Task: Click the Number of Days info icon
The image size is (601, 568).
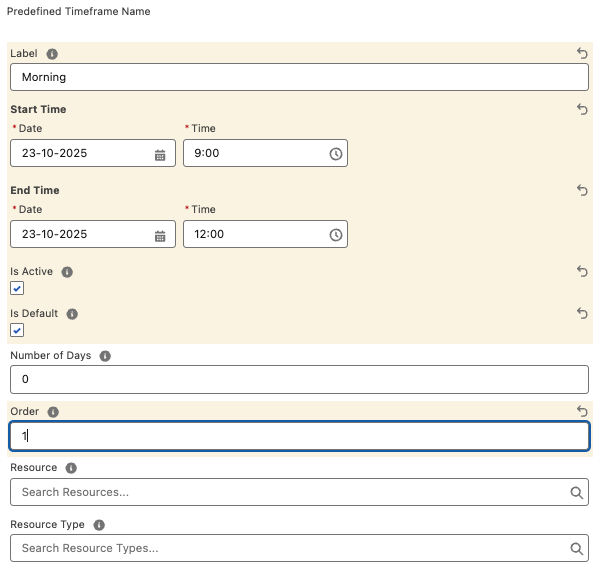Action: click(x=105, y=356)
